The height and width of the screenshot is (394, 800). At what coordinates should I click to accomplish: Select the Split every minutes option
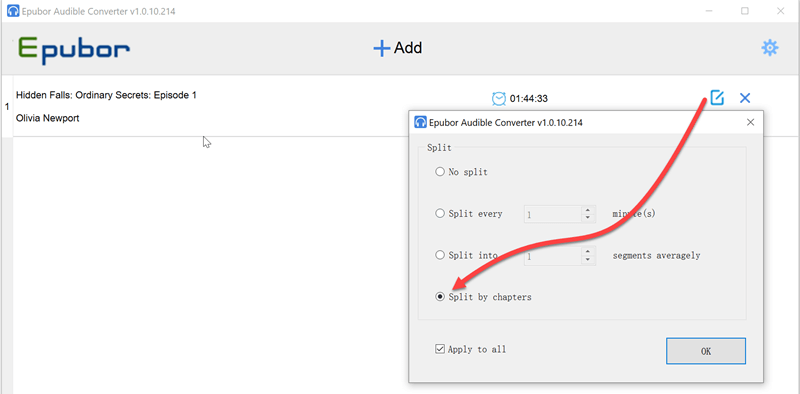tap(440, 214)
